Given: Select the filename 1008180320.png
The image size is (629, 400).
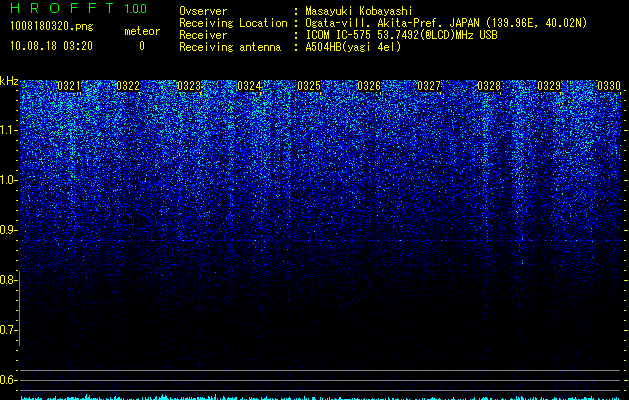Looking at the screenshot, I should coord(52,26).
